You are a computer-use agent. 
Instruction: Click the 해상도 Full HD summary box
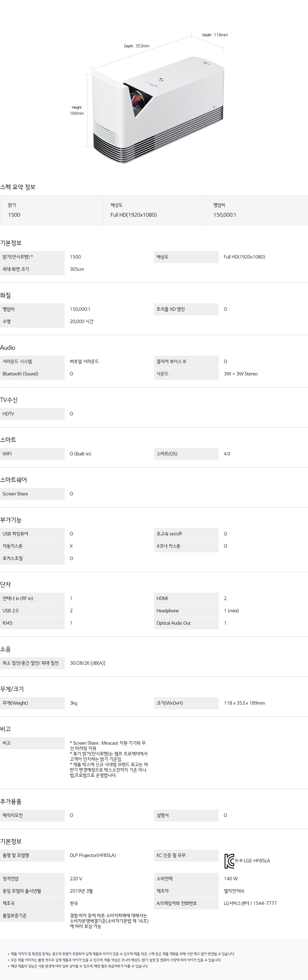point(154,210)
